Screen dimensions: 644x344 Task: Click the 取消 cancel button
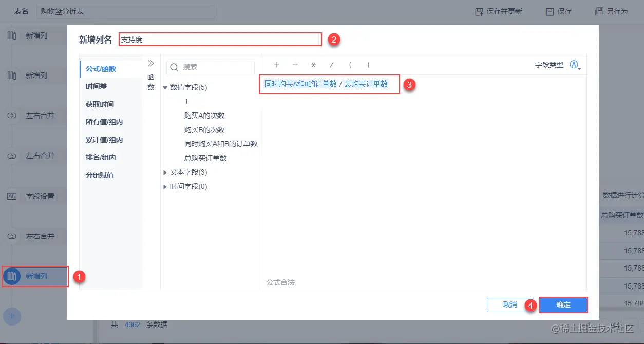pyautogui.click(x=511, y=304)
